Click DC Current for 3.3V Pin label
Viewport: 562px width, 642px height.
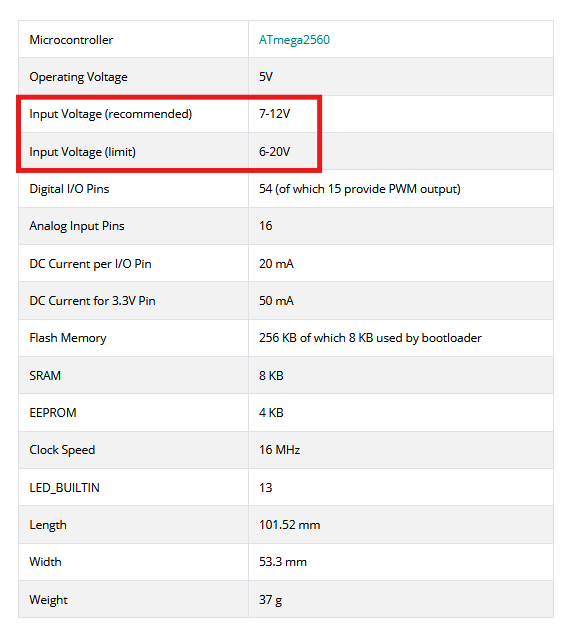coord(92,301)
